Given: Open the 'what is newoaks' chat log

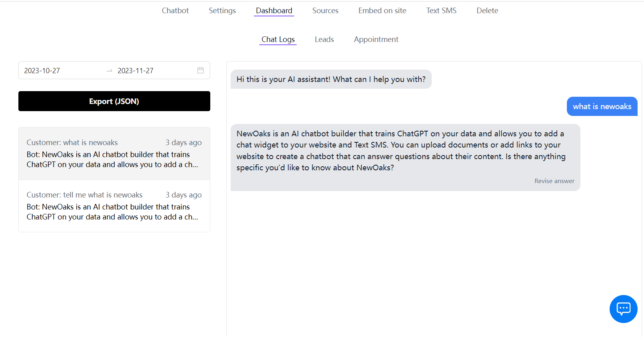Looking at the screenshot, I should 114,154.
